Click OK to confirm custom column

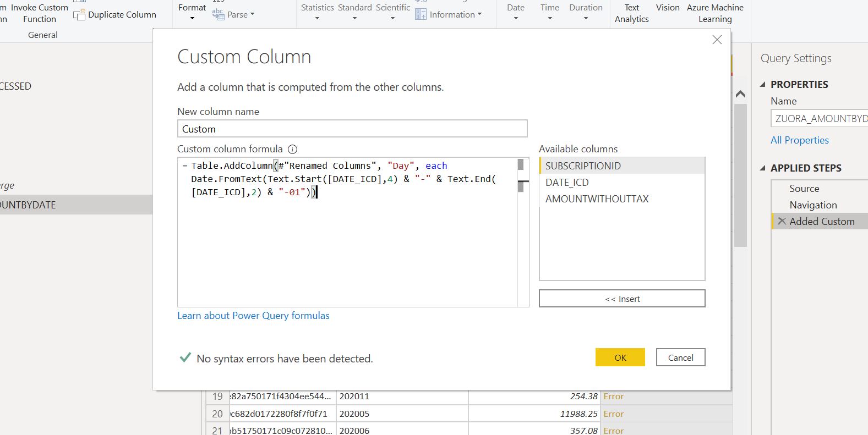pyautogui.click(x=620, y=357)
